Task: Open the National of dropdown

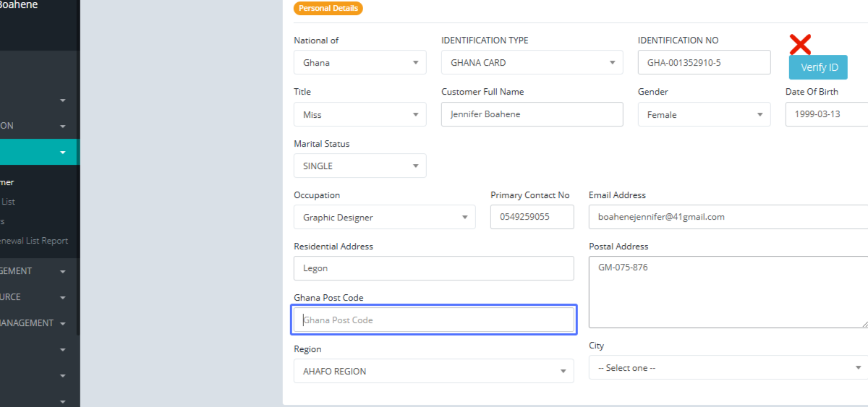Action: point(359,63)
